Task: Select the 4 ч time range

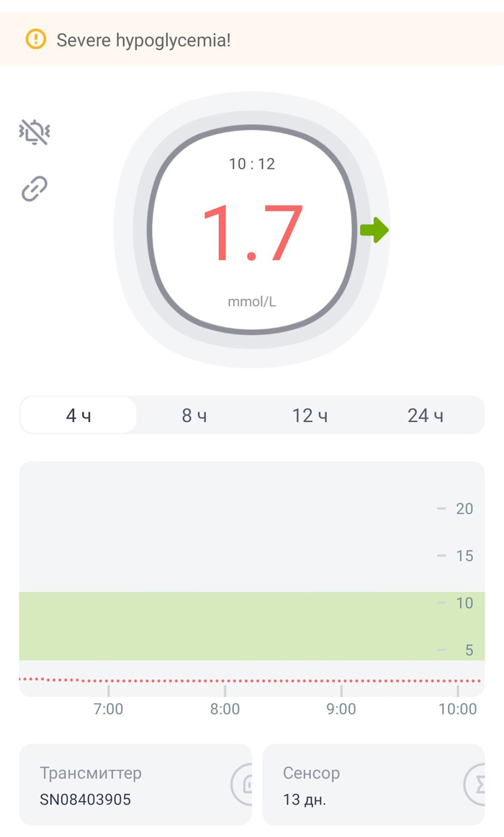Action: tap(78, 416)
